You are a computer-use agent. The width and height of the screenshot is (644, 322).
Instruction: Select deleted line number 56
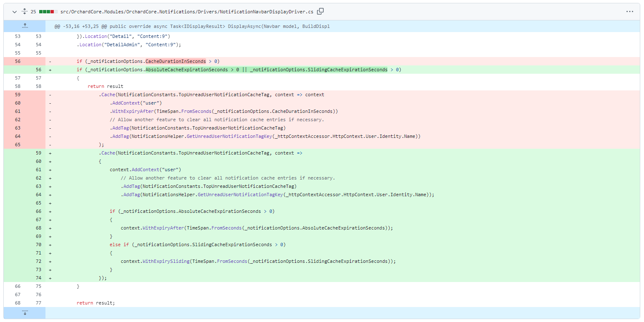point(18,61)
